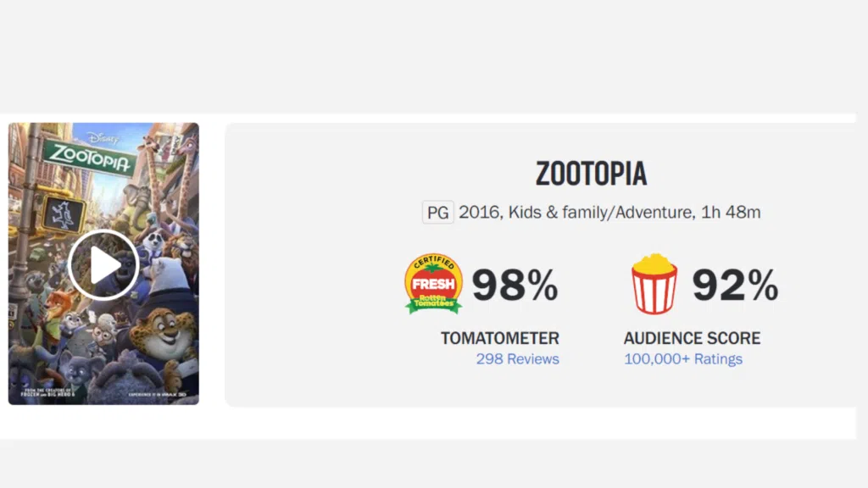Open the 298 Reviews page
This screenshot has width=868, height=488.
[517, 359]
